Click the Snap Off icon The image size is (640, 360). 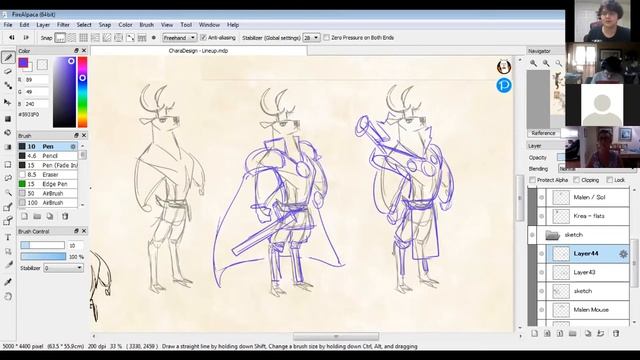(60, 38)
